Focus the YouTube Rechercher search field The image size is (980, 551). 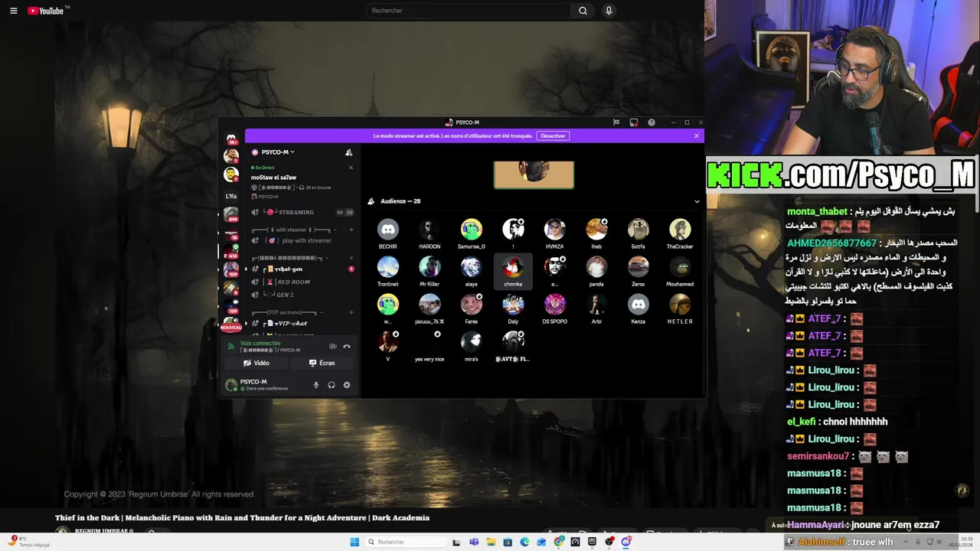[468, 11]
